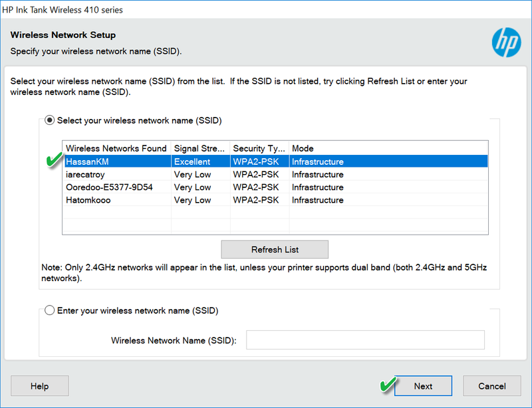Image resolution: width=532 pixels, height=408 pixels.
Task: Select the Ooredoo-E5377-9D54 network
Action: click(275, 187)
